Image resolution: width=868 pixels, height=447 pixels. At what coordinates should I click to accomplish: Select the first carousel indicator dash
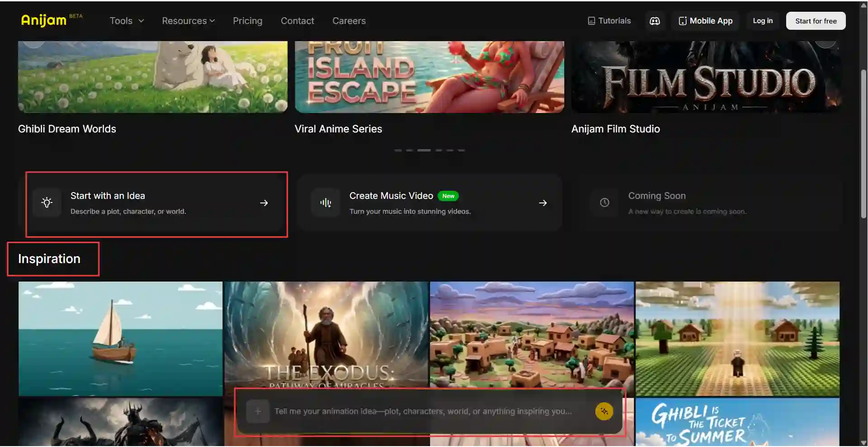[398, 150]
